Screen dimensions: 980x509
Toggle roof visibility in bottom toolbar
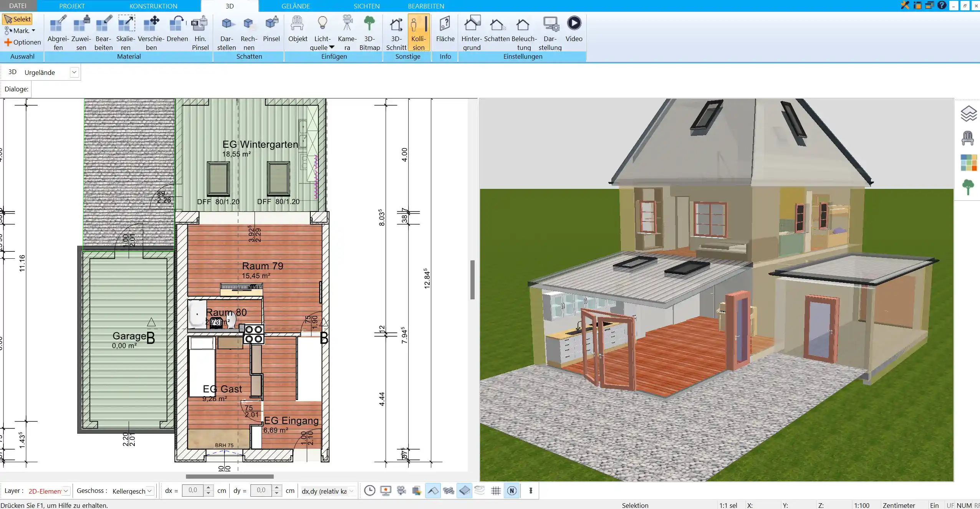click(433, 491)
